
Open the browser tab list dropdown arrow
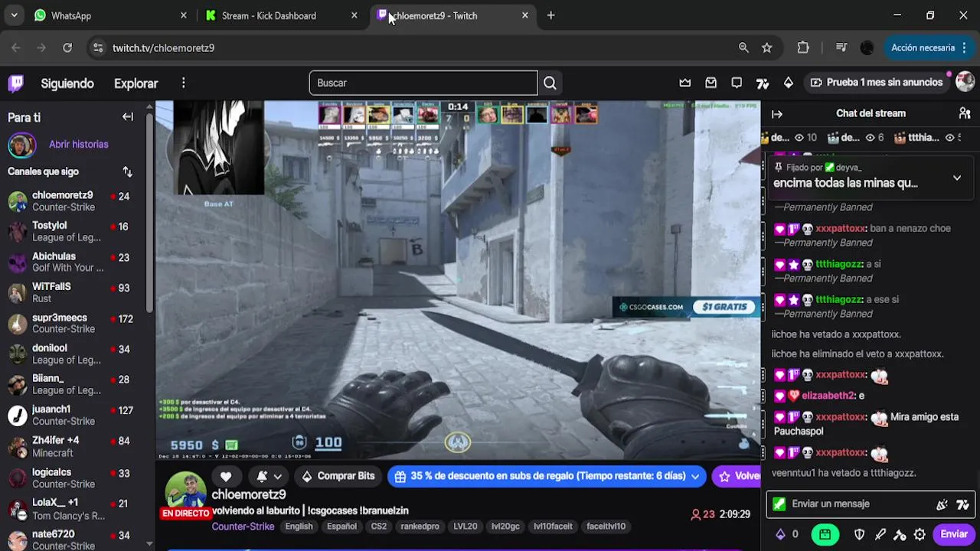[x=14, y=15]
